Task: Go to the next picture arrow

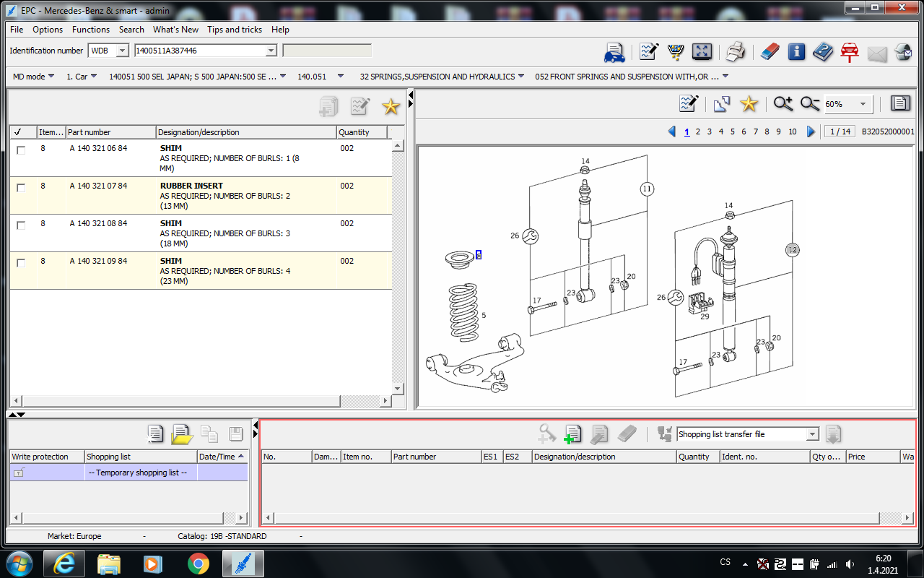Action: pos(811,131)
